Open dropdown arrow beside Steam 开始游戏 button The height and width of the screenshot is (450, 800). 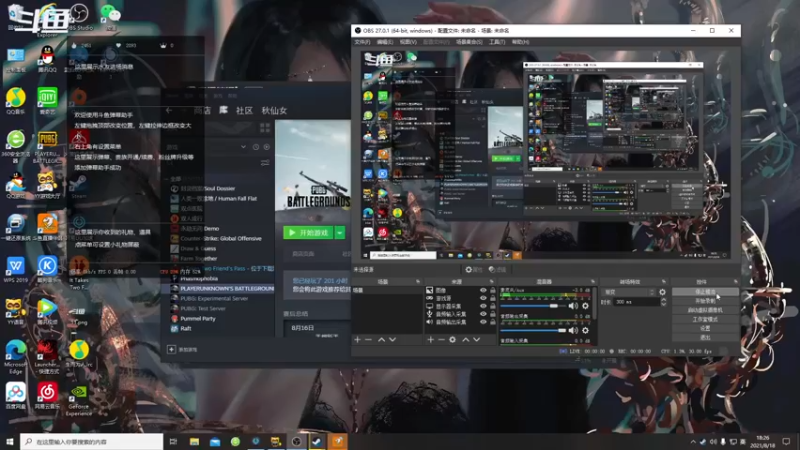click(340, 233)
